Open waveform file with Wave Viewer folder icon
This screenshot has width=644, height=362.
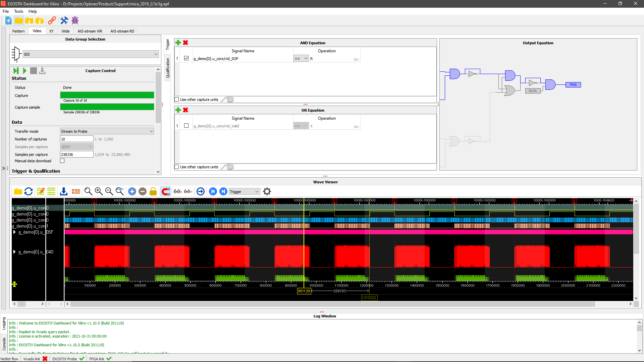pos(18,191)
